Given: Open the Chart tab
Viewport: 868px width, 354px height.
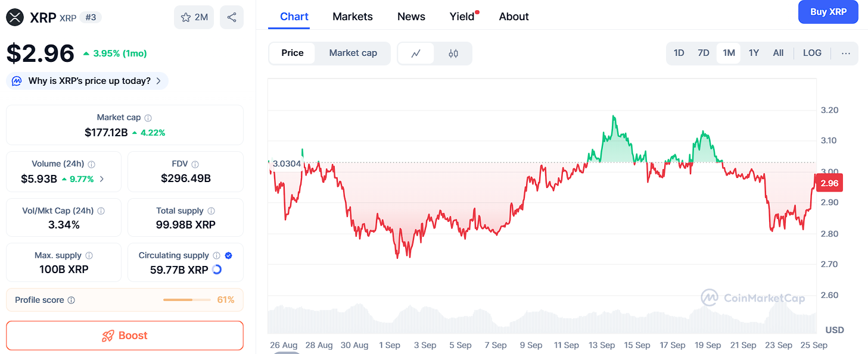Looking at the screenshot, I should [294, 17].
